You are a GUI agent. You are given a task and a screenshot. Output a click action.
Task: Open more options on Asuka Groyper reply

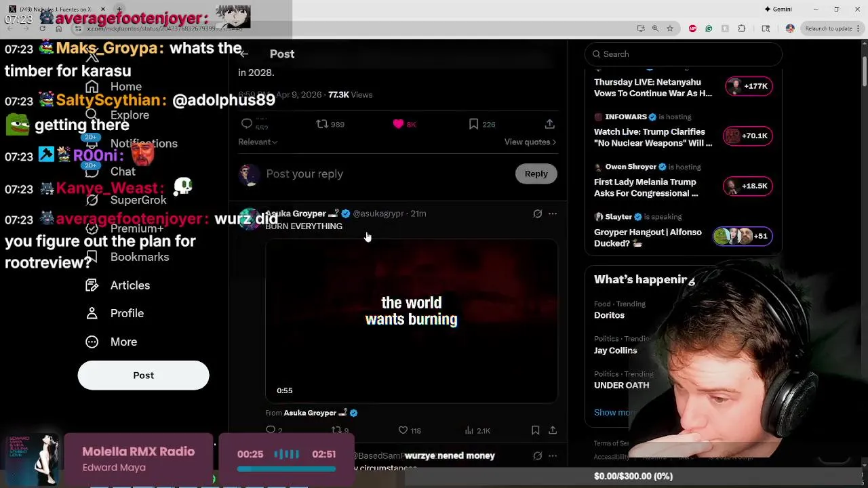pyautogui.click(x=553, y=213)
